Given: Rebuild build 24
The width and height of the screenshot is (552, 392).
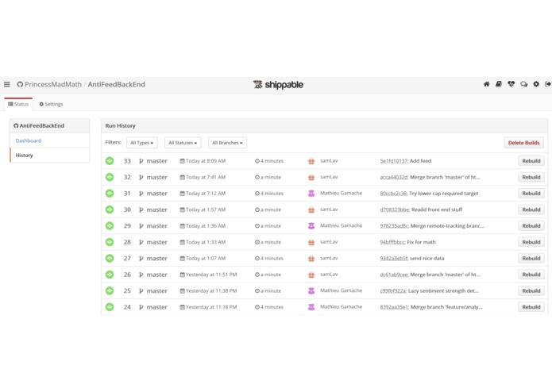Looking at the screenshot, I should pos(531,307).
